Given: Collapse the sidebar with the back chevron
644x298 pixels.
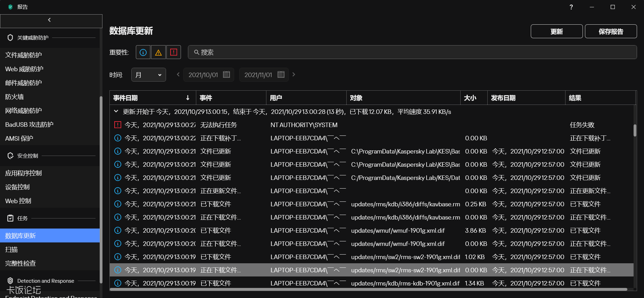Looking at the screenshot, I should click(x=49, y=20).
